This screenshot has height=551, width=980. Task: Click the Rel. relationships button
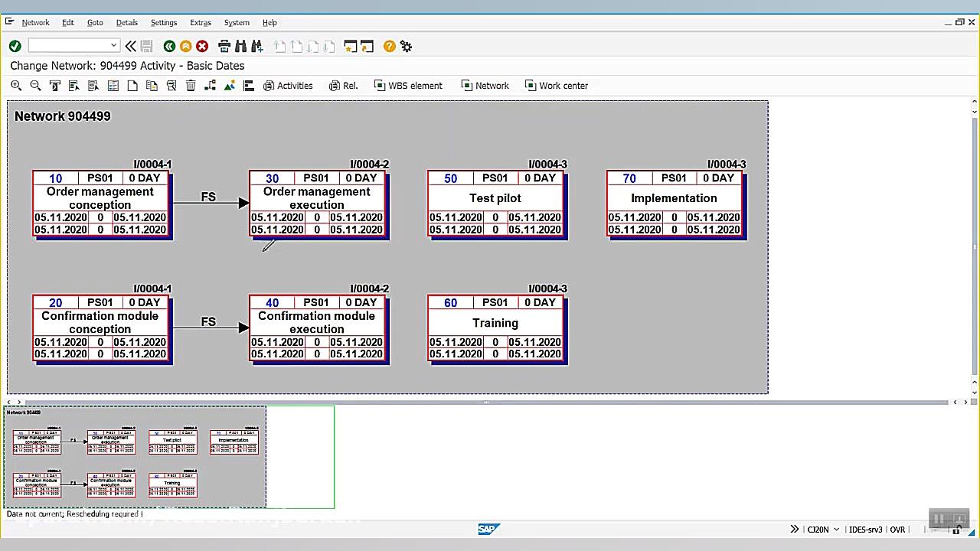coord(343,86)
